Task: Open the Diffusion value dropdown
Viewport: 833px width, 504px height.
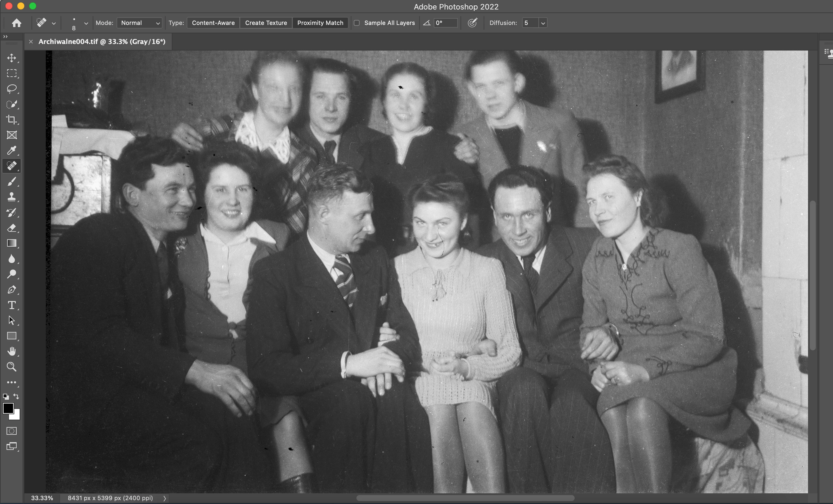Action: 543,23
